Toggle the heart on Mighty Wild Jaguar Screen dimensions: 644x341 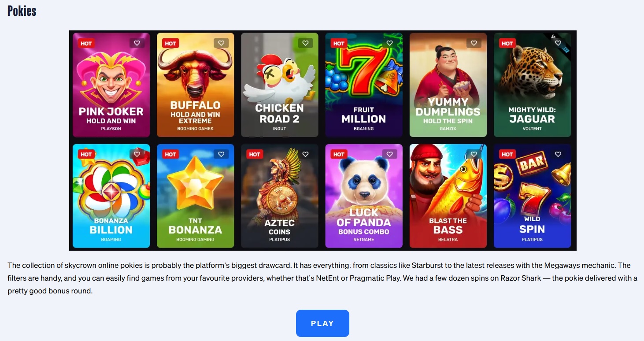(558, 43)
